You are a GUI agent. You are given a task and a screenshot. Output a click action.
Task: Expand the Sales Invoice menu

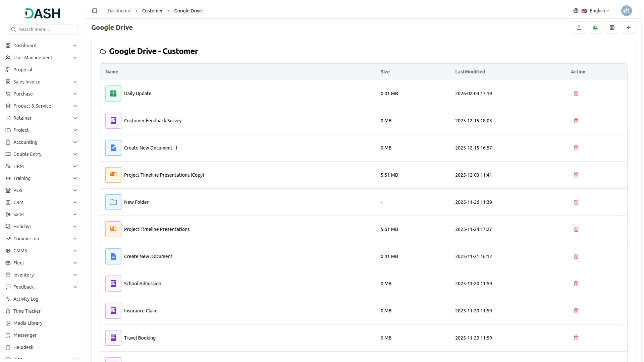click(42, 82)
